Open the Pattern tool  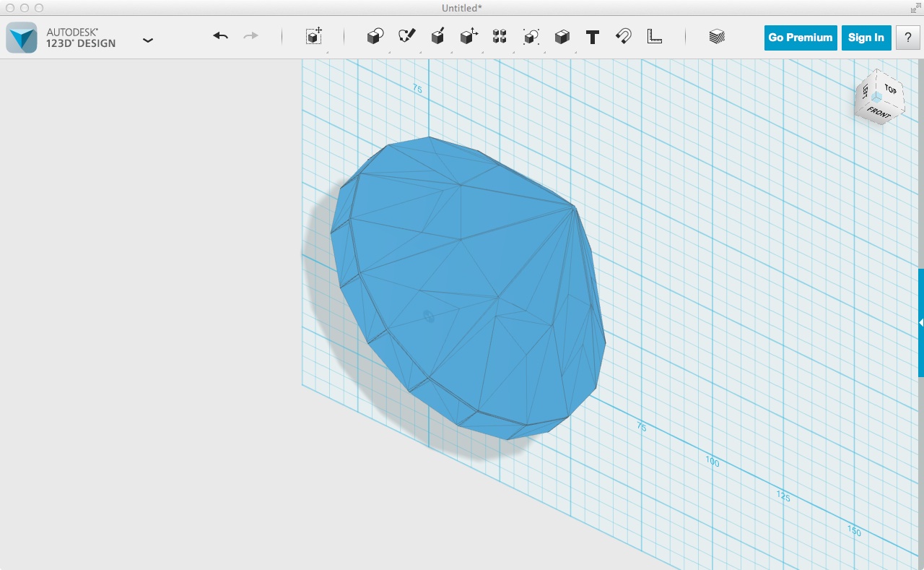(x=500, y=37)
